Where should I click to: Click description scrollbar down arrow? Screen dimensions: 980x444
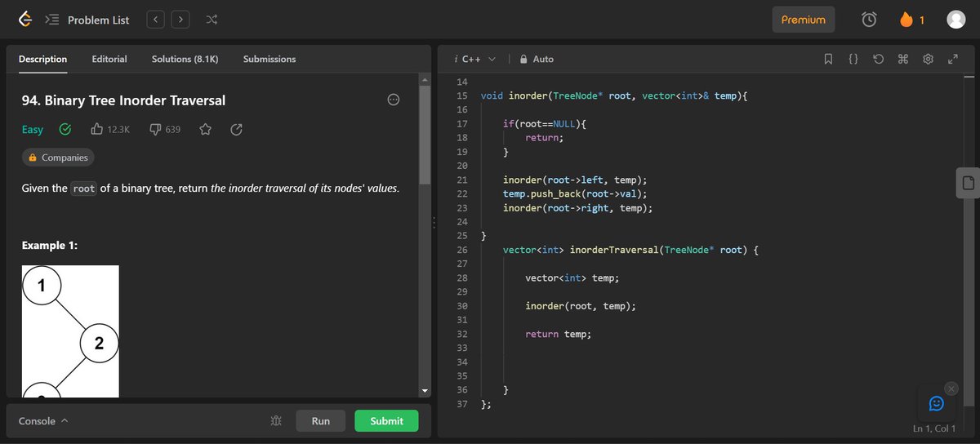tap(425, 392)
